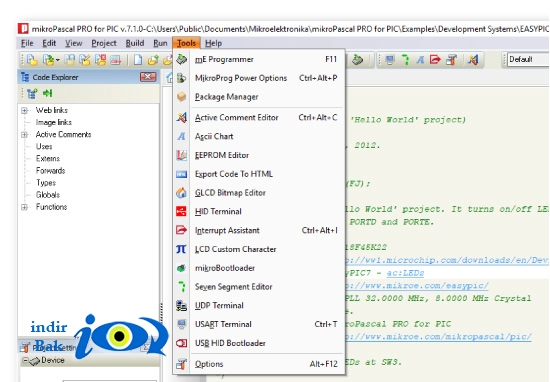
Task: Open the File menu
Action: (27, 43)
